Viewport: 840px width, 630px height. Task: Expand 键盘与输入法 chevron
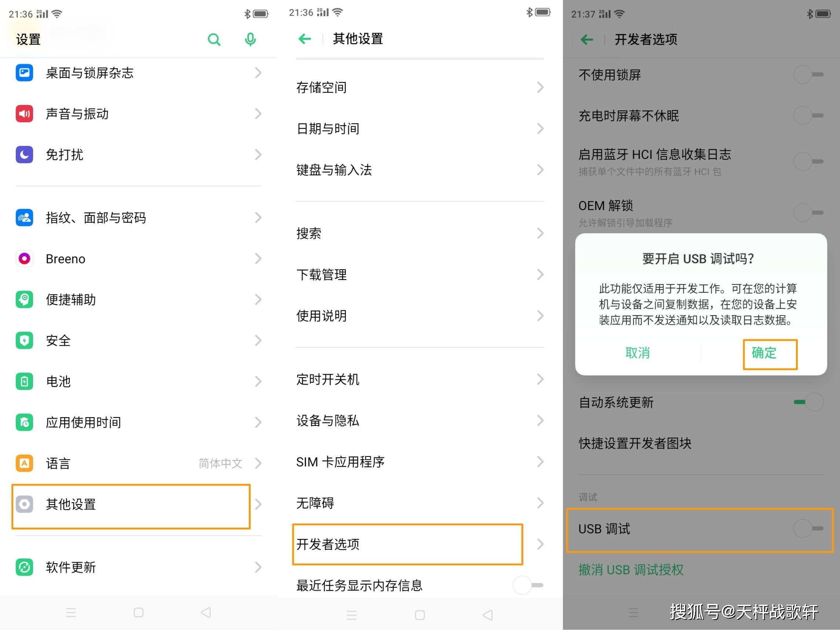click(x=540, y=170)
